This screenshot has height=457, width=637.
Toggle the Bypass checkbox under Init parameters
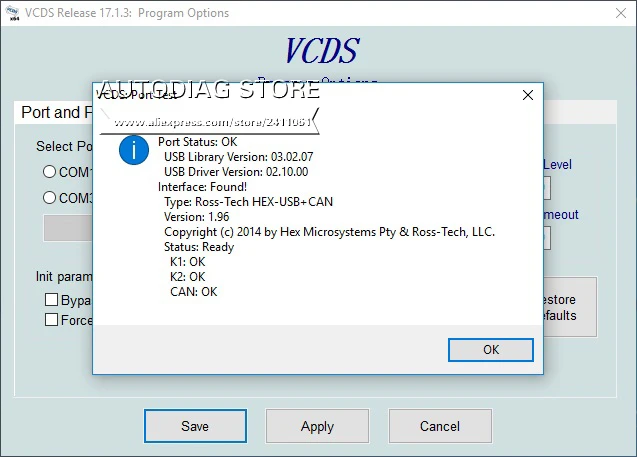[x=51, y=300]
